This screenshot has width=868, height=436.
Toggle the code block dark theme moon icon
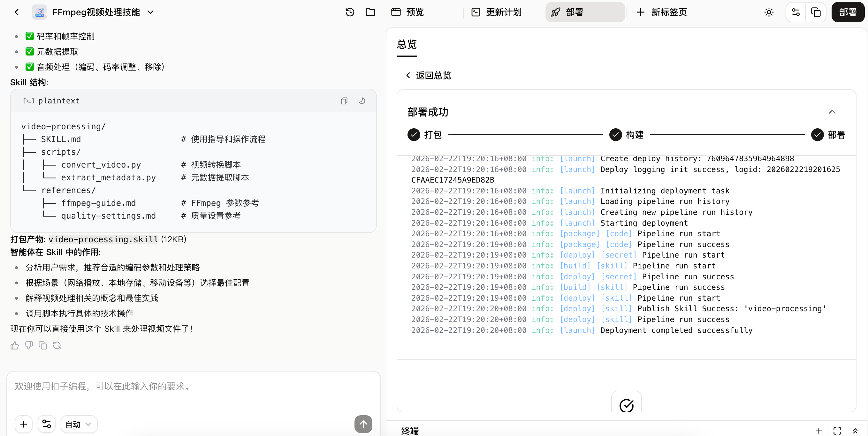point(362,101)
